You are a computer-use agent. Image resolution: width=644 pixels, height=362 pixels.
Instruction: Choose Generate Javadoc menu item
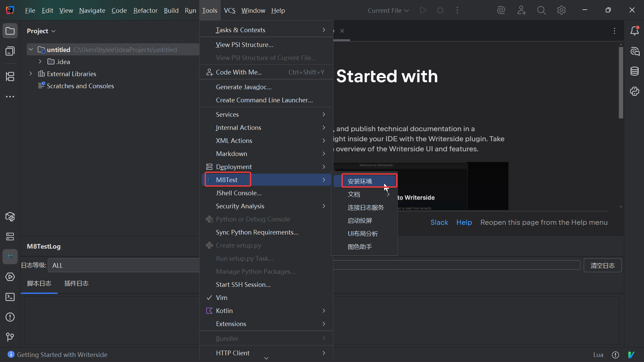click(x=266, y=87)
